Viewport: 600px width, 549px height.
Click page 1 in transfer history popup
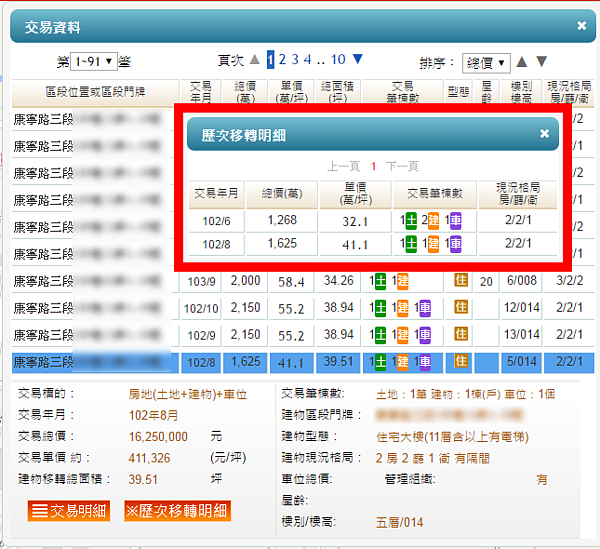pos(373,166)
